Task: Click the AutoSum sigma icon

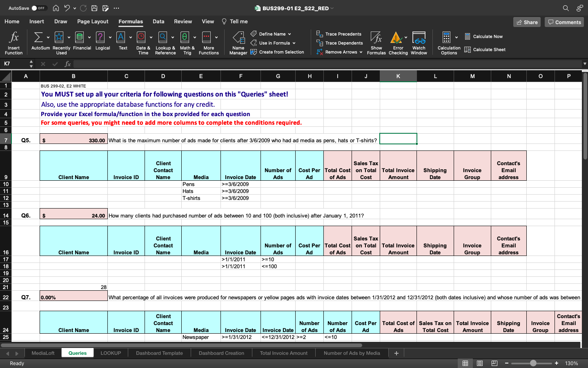Action: coord(38,38)
